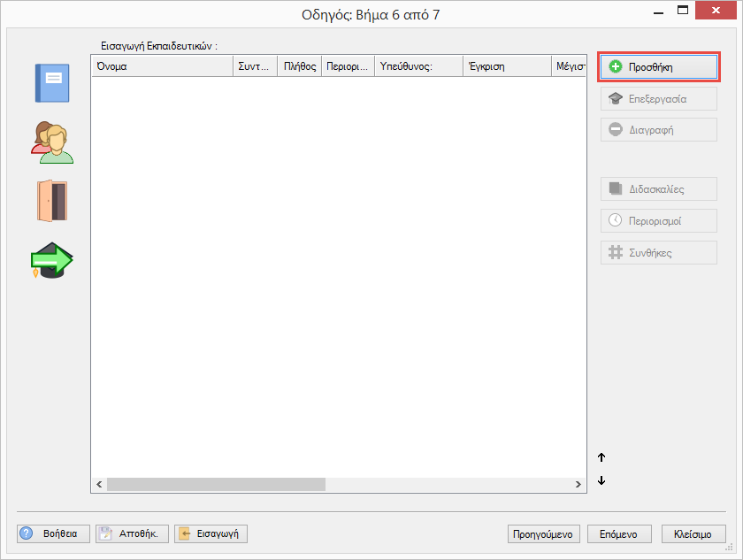
Task: Proceed with the Επόμενο button
Action: tap(619, 533)
